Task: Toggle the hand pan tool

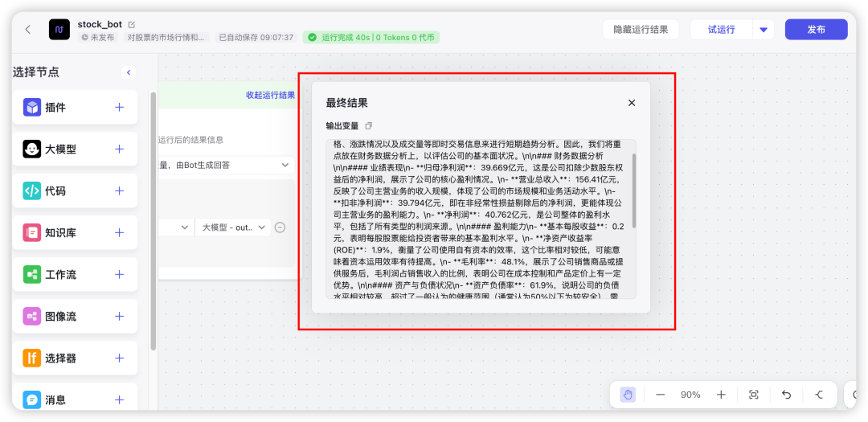Action: (628, 395)
